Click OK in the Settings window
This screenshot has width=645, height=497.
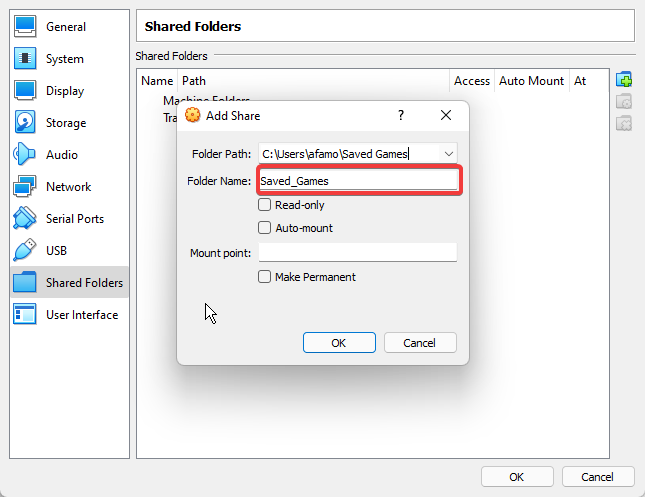[517, 477]
